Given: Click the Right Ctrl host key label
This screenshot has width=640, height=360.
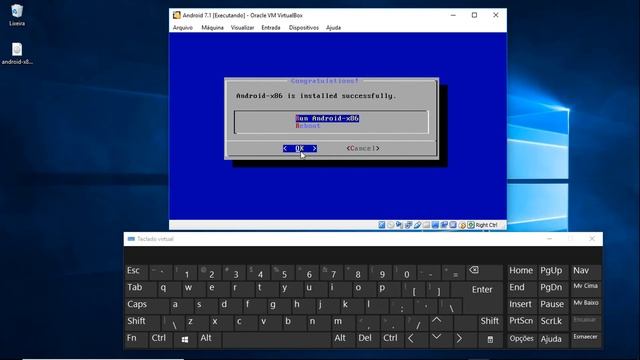Looking at the screenshot, I should click(486, 225).
